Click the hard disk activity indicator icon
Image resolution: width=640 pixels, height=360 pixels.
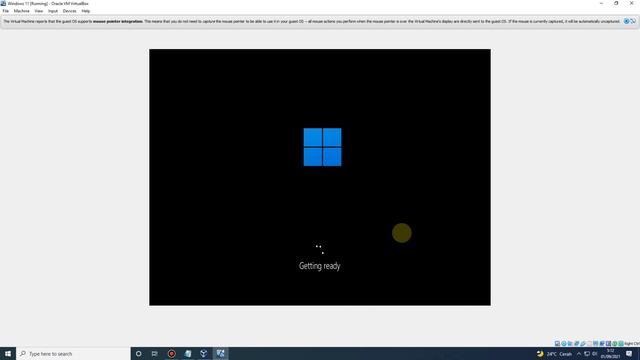click(x=557, y=344)
